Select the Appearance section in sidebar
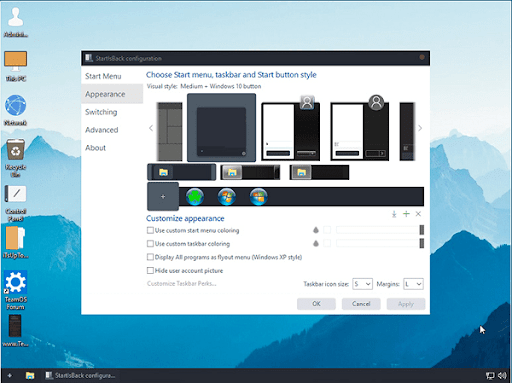 click(112, 94)
